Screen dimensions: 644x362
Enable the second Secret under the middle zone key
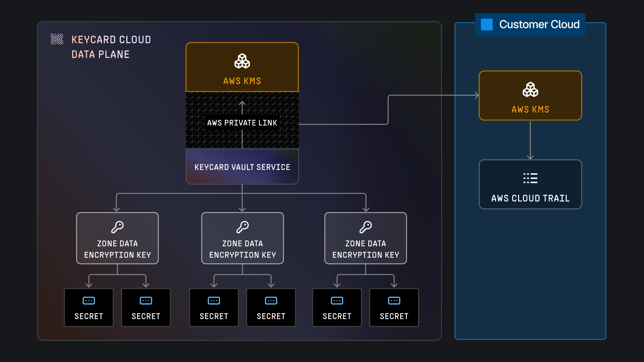click(x=271, y=307)
